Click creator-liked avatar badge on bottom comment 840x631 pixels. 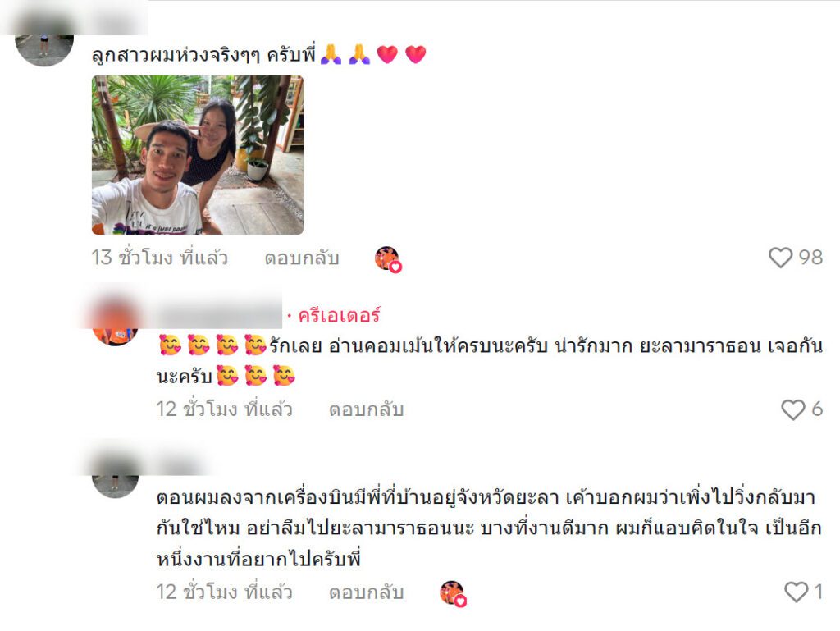tap(453, 593)
